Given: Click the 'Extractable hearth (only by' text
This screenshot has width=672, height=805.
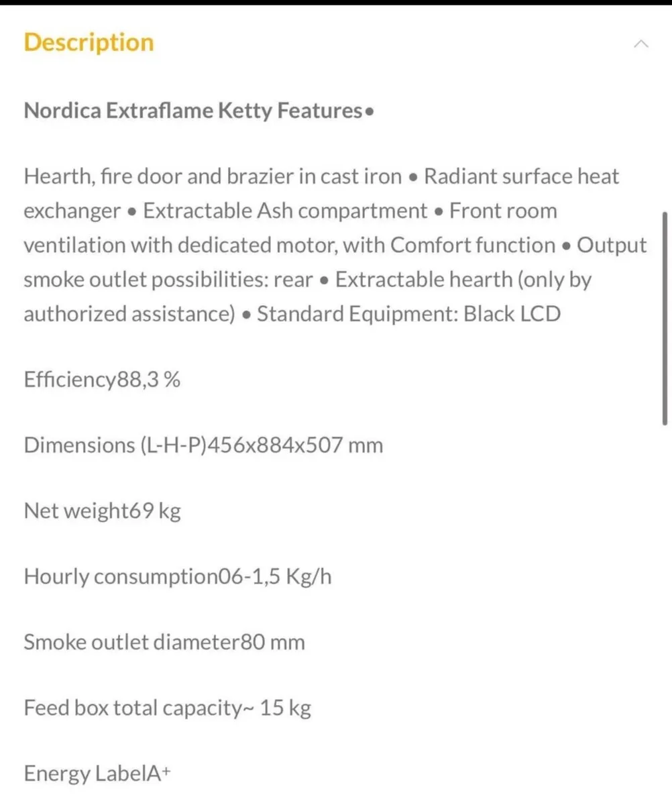Looking at the screenshot, I should click(463, 280).
